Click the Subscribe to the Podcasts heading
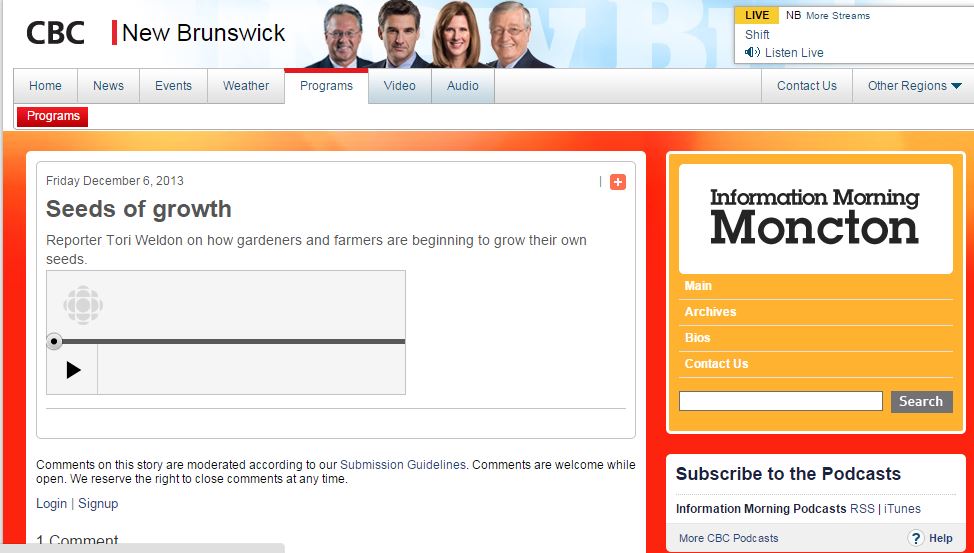The width and height of the screenshot is (974, 553). pos(788,474)
